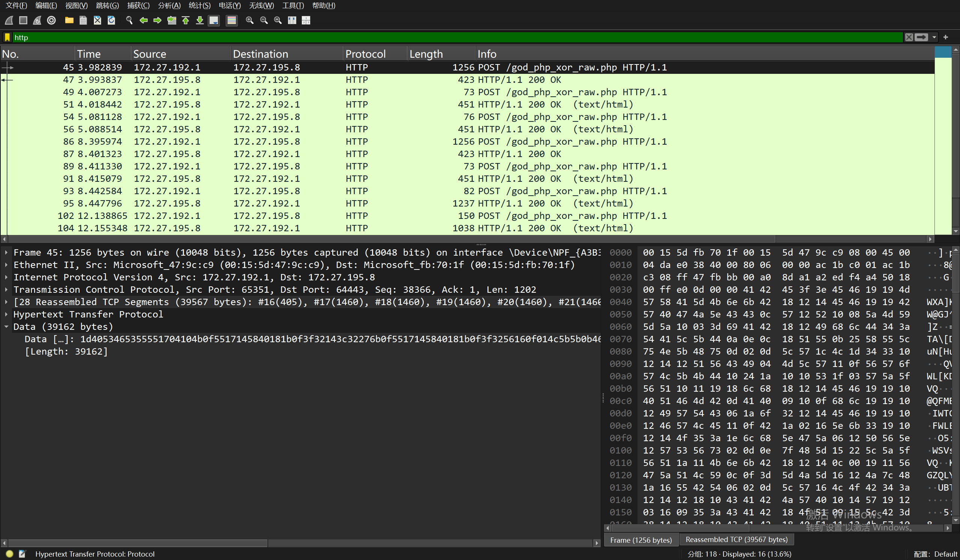The height and width of the screenshot is (560, 960).
Task: Toggle packet list colorization rules
Action: (x=231, y=20)
